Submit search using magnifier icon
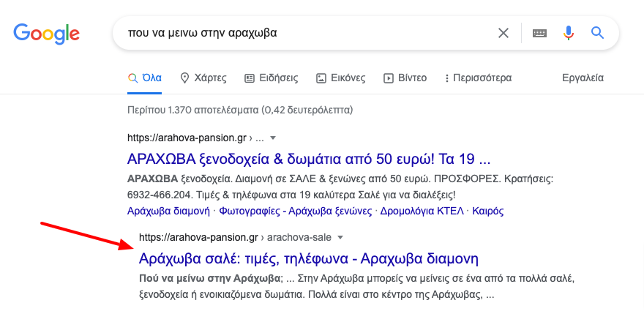Image resolution: width=644 pixels, height=322 pixels. click(x=598, y=33)
